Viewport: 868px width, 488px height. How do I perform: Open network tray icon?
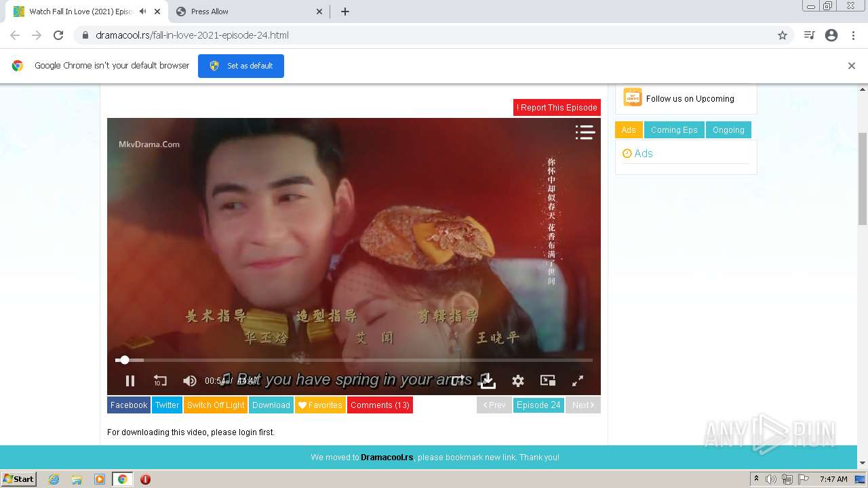click(x=787, y=479)
